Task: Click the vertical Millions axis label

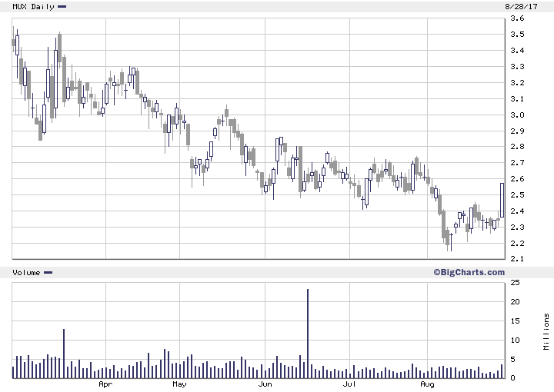Action: click(x=546, y=331)
